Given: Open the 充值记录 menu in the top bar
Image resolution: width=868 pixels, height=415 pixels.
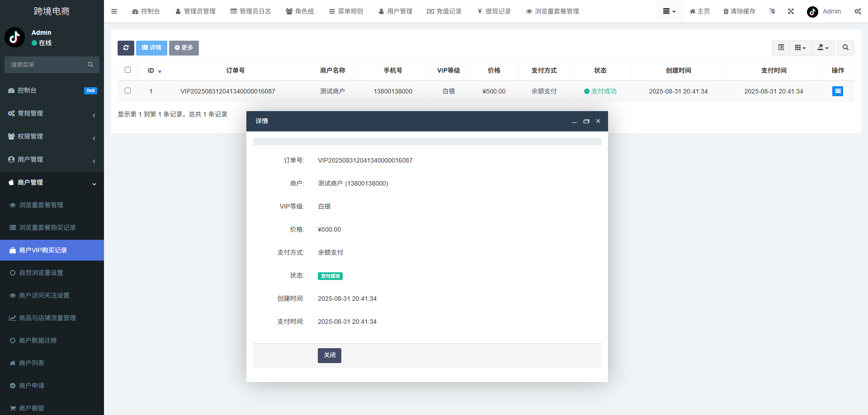Looking at the screenshot, I should click(445, 11).
